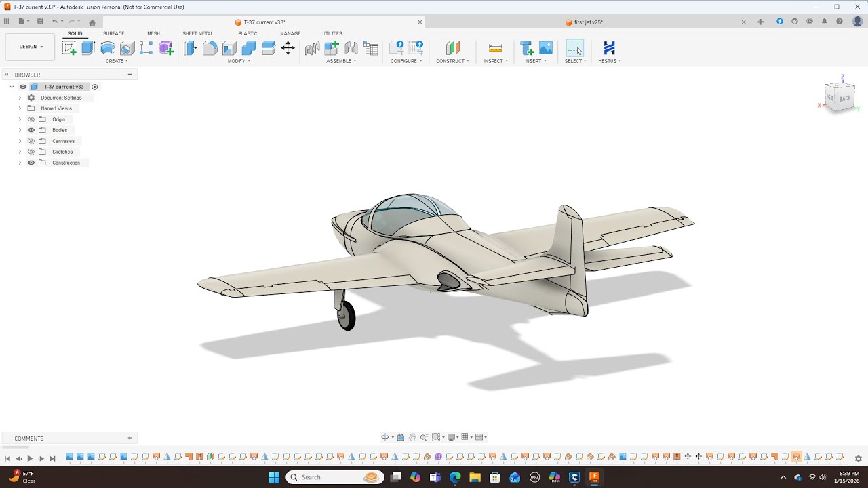Open the DESIGN workspace dropdown
Viewport: 868px width, 488px height.
click(31, 47)
